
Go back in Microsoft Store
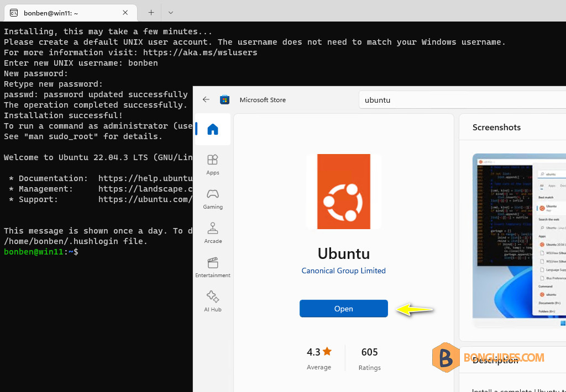tap(206, 99)
